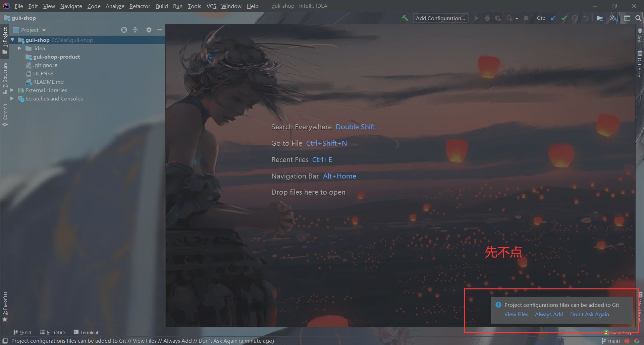This screenshot has height=345, width=644.
Task: Click the Search Everywhere magnifier icon
Action: (x=638, y=18)
